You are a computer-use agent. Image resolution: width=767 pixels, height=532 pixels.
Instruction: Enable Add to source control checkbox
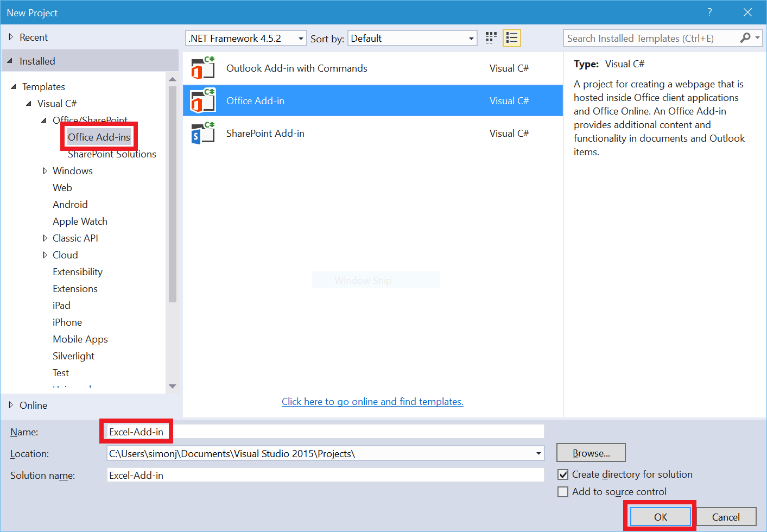563,492
